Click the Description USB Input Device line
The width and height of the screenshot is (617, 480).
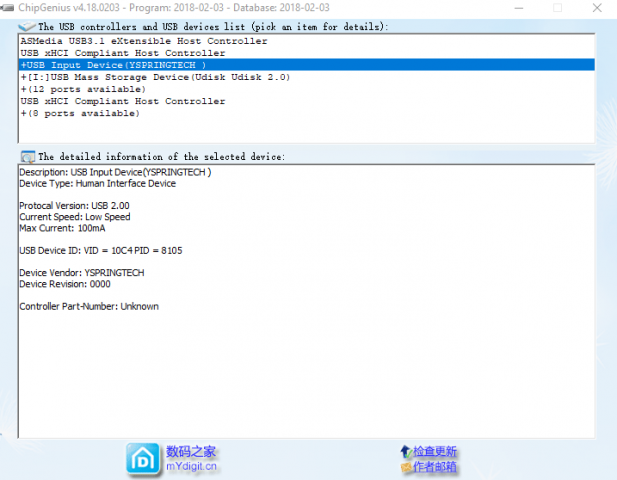point(115,172)
